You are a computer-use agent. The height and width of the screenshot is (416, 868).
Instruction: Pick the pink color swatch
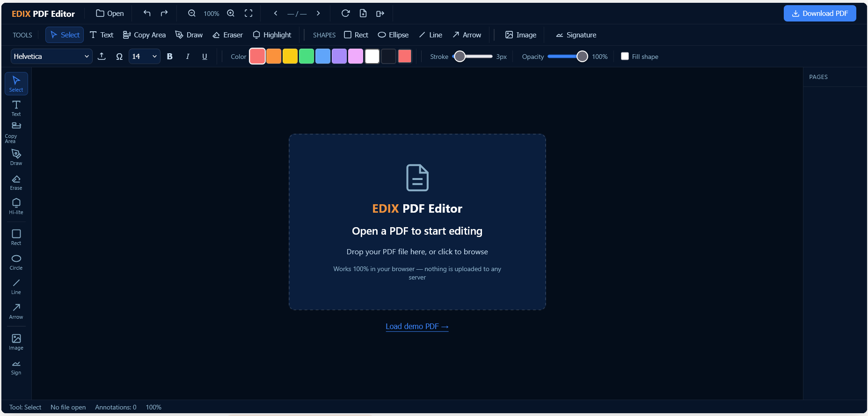pos(356,56)
